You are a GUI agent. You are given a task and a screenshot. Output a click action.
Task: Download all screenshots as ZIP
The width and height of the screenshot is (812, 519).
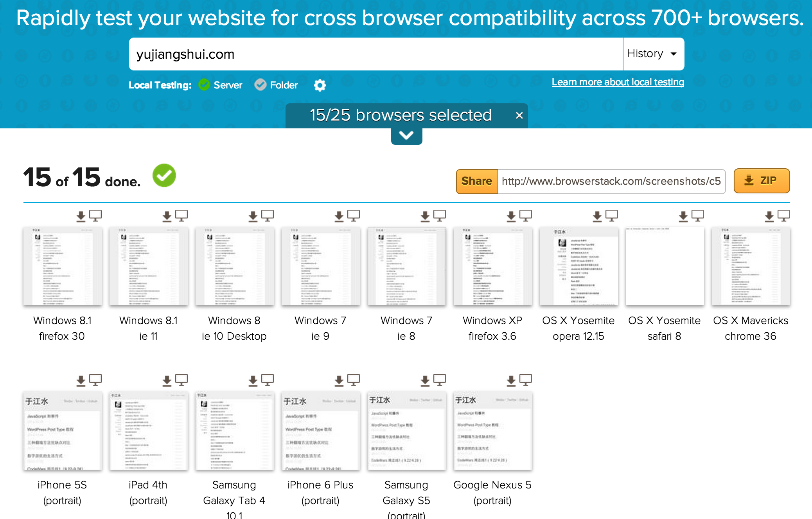(x=762, y=181)
